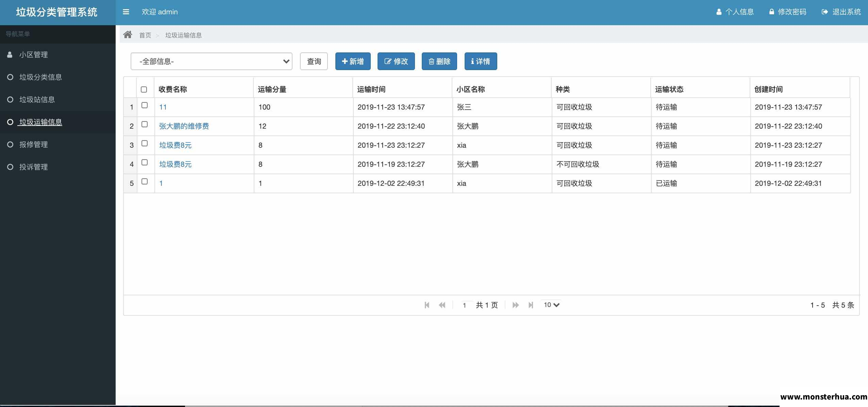Image resolution: width=868 pixels, height=407 pixels.
Task: Click the home breadcrumb house icon
Action: tap(128, 35)
